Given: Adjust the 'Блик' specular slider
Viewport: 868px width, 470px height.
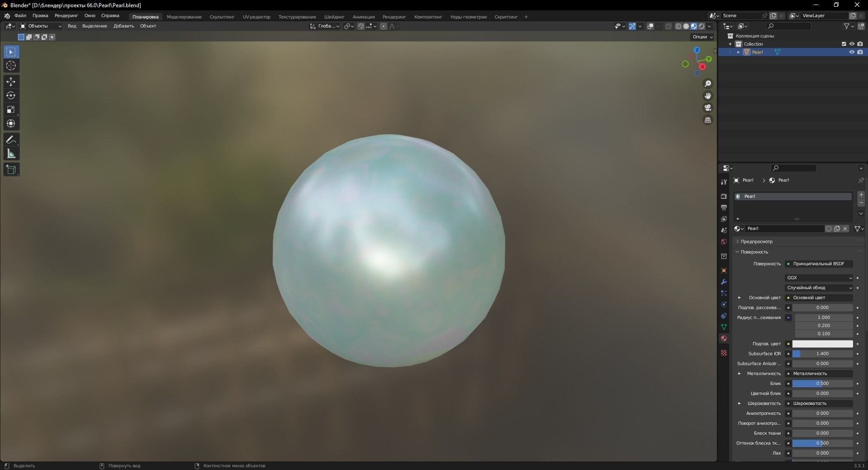Looking at the screenshot, I should (822, 384).
